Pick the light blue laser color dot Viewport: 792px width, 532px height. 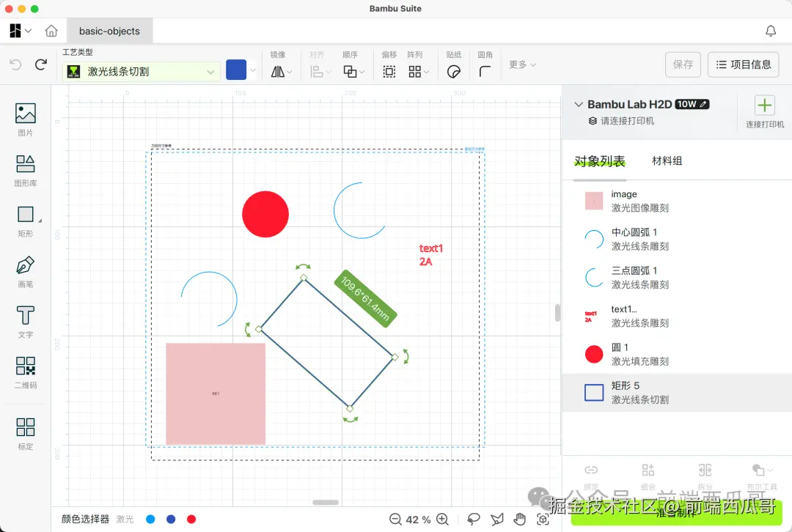pos(150,519)
